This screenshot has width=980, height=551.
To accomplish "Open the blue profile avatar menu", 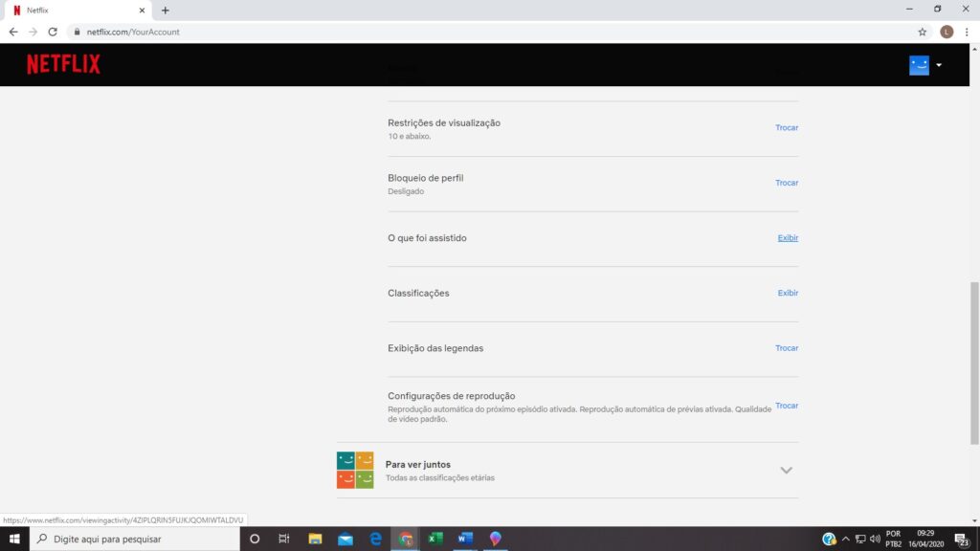I will (919, 65).
